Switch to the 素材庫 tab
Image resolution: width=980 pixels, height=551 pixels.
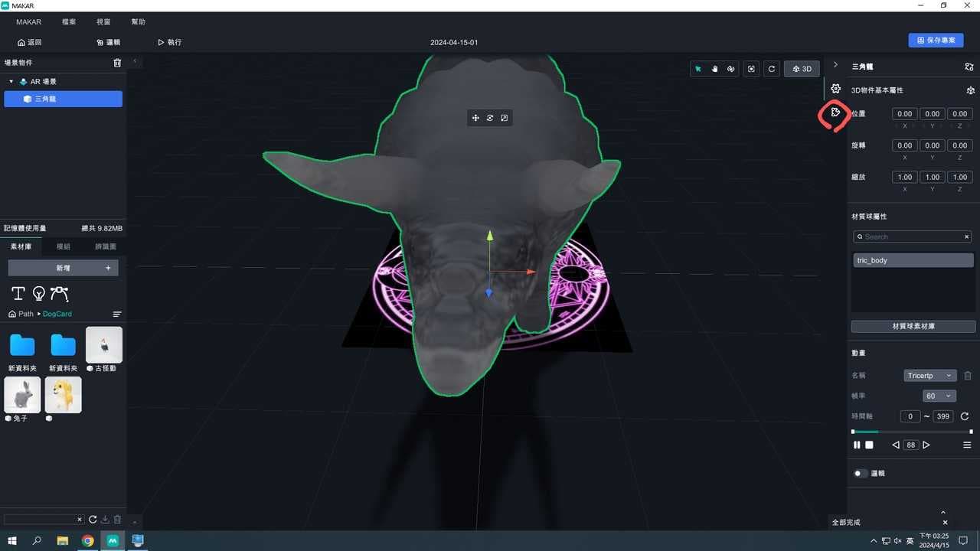click(21, 246)
